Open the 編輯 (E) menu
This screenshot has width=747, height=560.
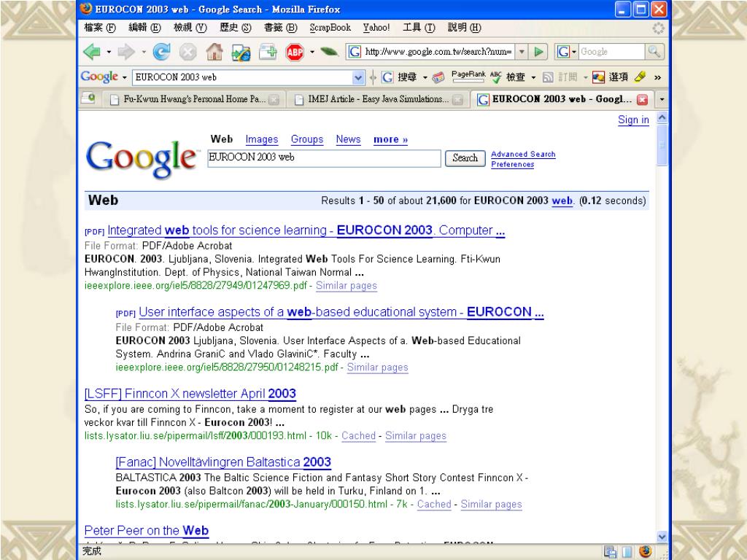coord(145,28)
